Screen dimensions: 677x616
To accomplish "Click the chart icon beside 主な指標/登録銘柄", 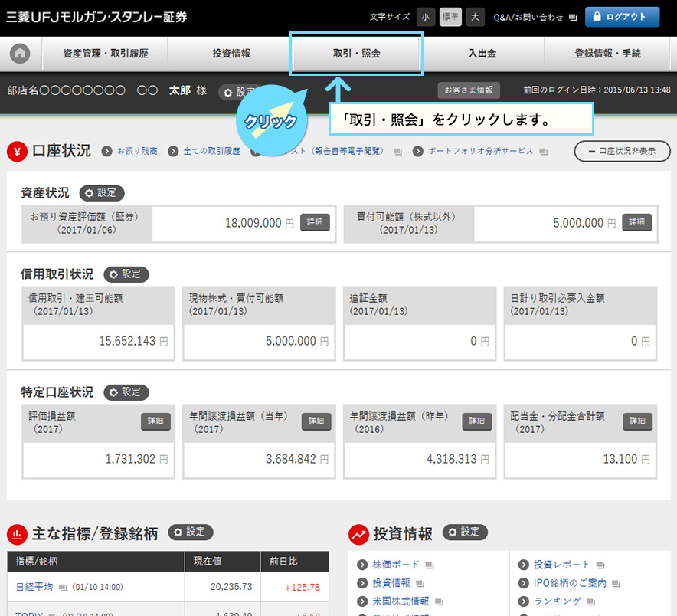I will [17, 533].
